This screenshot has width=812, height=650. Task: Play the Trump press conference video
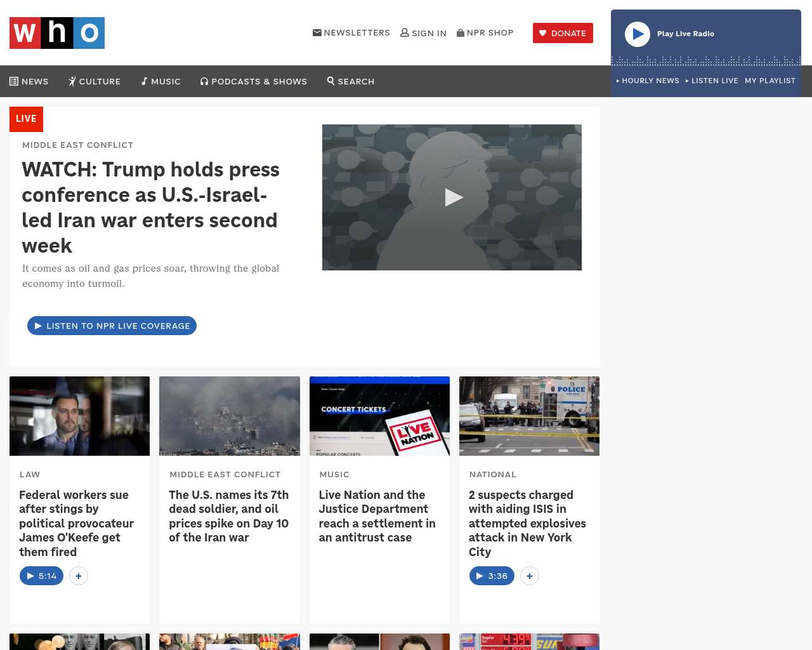click(453, 197)
